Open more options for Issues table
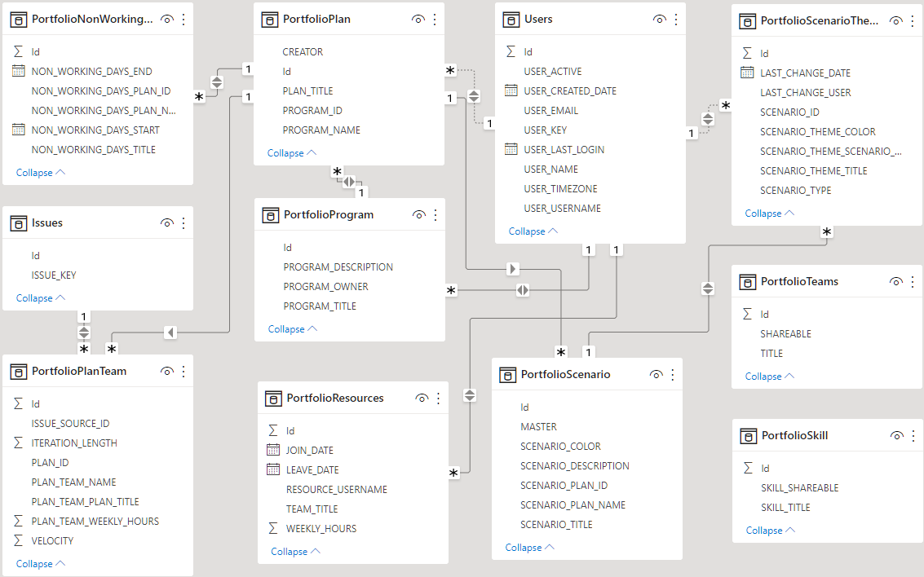Image resolution: width=924 pixels, height=577 pixels. (x=183, y=222)
